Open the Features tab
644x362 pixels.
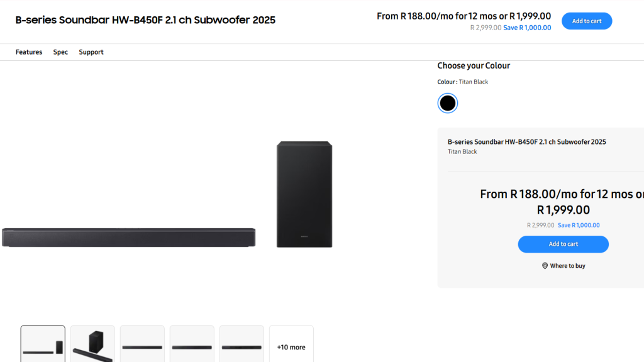coord(29,52)
